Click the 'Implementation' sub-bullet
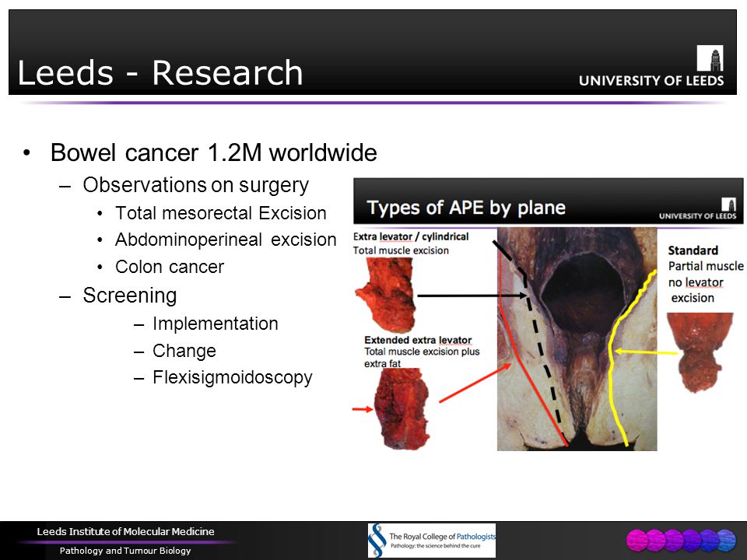Image resolution: width=747 pixels, height=560 pixels. click(216, 324)
